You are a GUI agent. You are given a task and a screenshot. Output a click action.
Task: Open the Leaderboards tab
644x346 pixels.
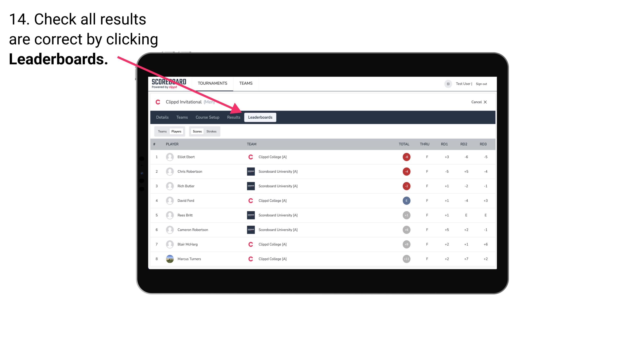tap(260, 117)
